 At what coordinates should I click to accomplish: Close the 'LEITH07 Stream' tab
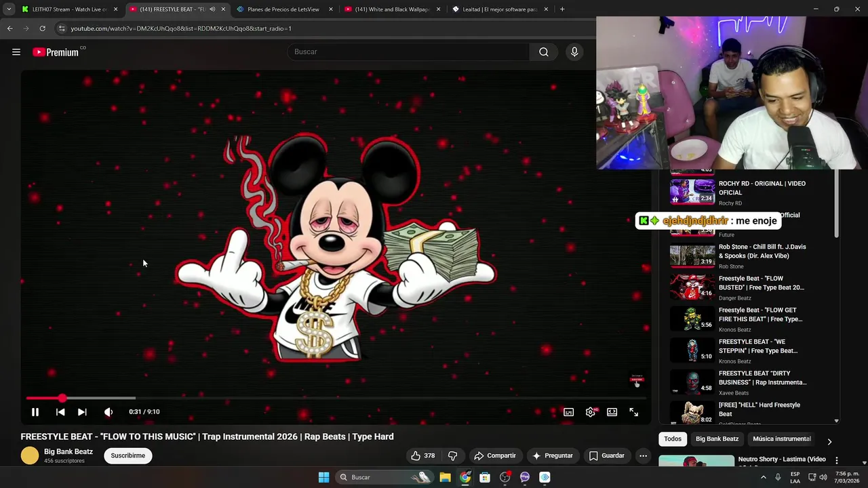point(116,9)
